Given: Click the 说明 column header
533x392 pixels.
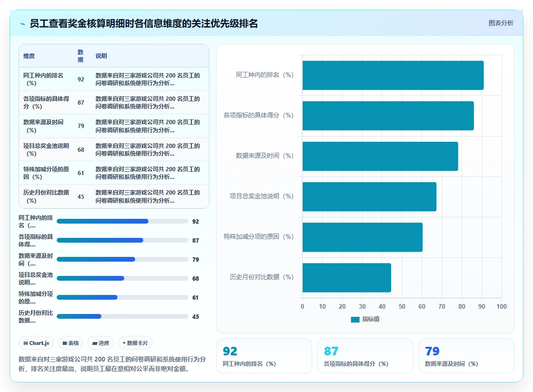Looking at the screenshot, I should point(101,56).
